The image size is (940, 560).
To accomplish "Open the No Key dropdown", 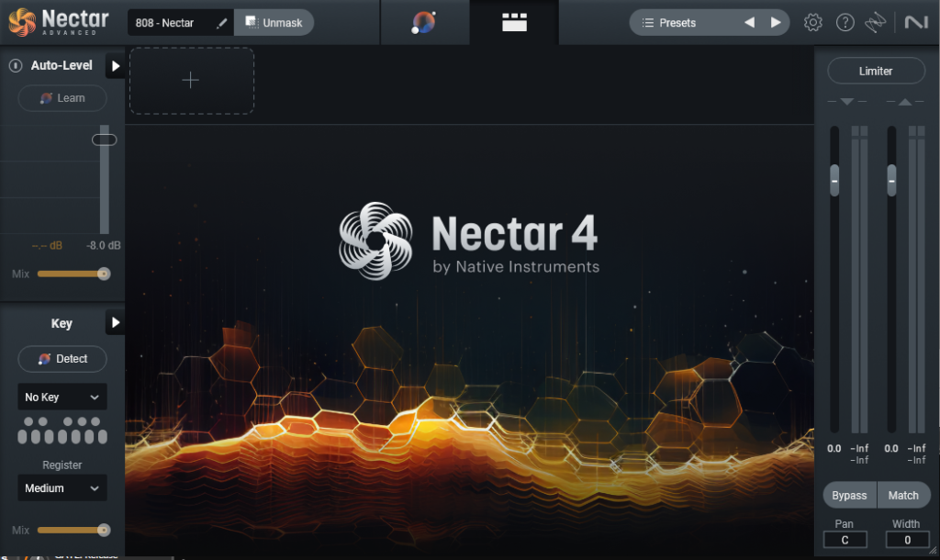I will click(x=62, y=397).
